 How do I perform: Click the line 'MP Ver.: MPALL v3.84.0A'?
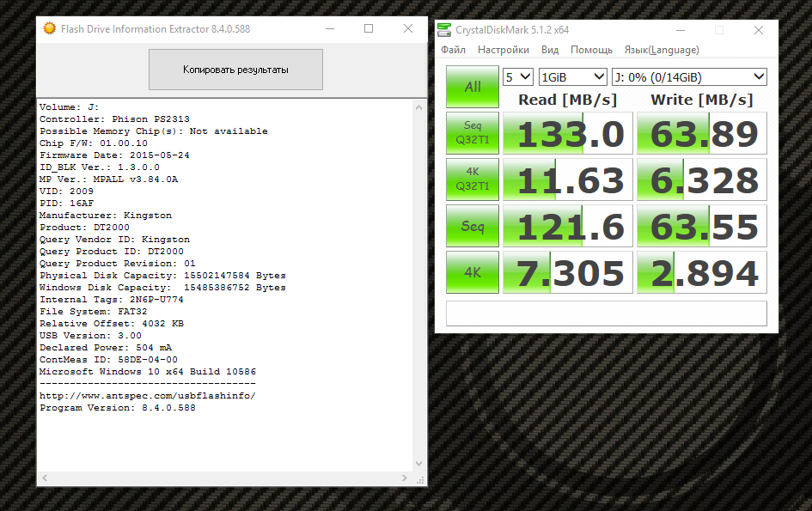[x=109, y=179]
